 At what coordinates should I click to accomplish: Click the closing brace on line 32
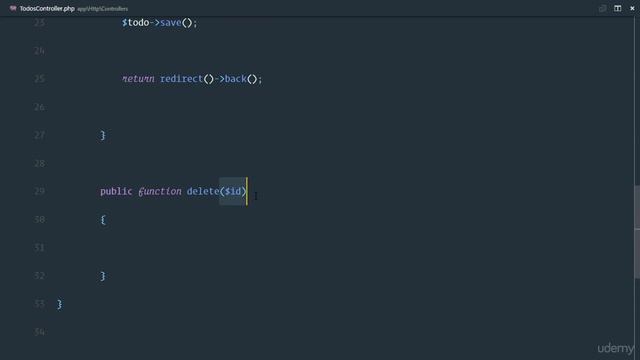(103, 276)
